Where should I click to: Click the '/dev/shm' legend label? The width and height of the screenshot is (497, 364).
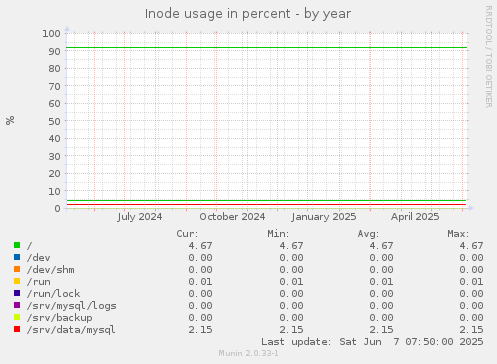point(51,270)
